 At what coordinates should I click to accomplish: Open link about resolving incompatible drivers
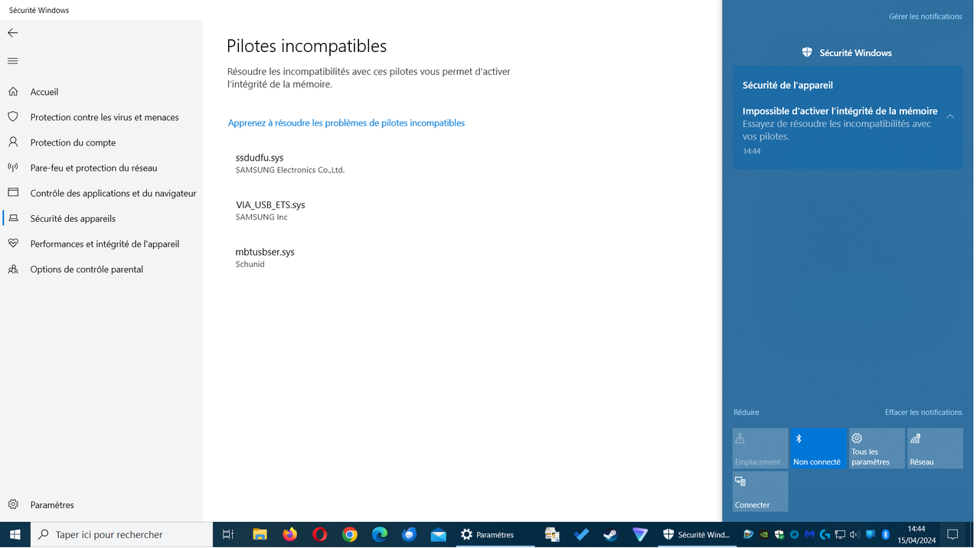tap(346, 123)
